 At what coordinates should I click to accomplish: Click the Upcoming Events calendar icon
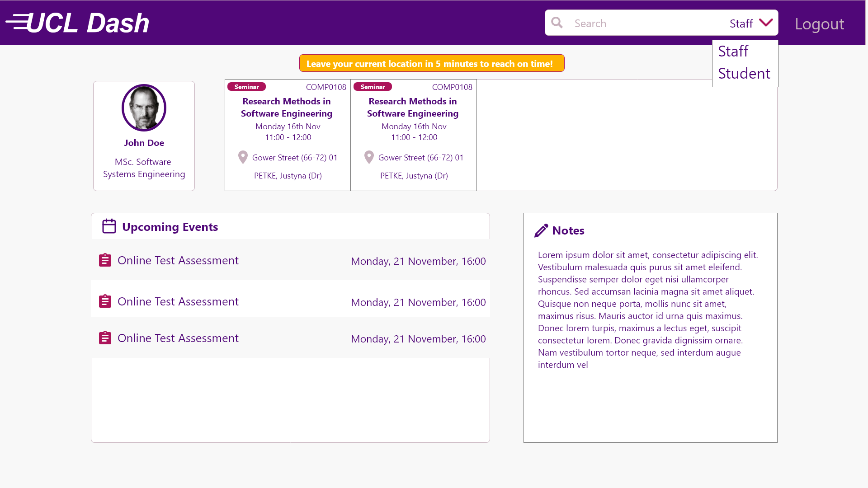click(x=109, y=226)
